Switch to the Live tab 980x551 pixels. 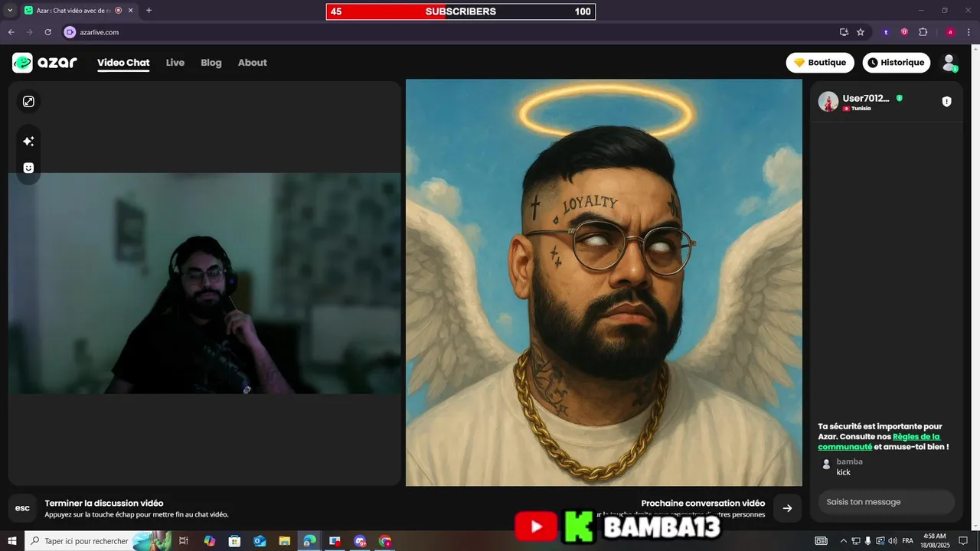coord(175,63)
